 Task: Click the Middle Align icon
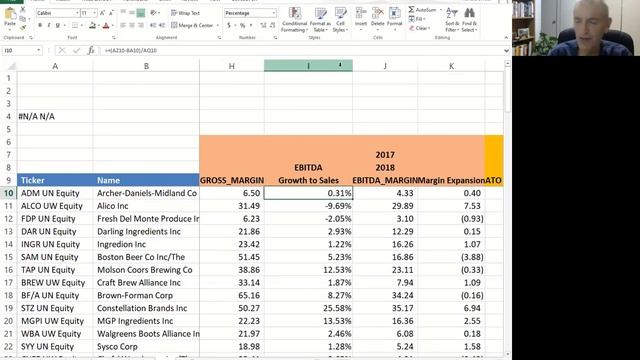pyautogui.click(x=132, y=13)
